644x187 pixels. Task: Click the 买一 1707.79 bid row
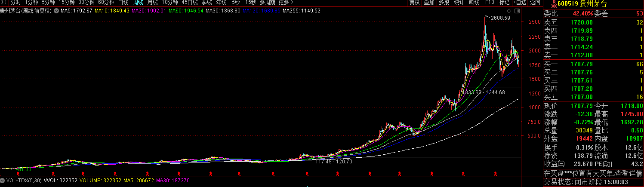coord(593,64)
